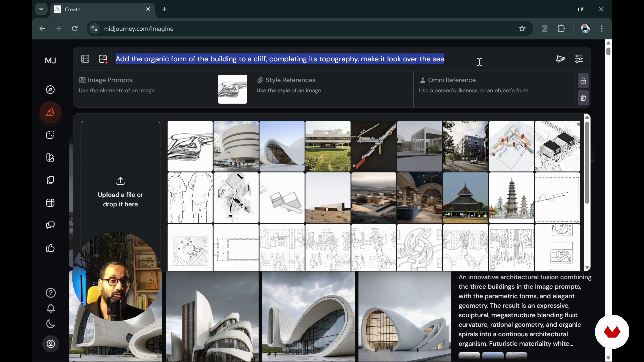Select the Guggenheim museum thumbnail image
The height and width of the screenshot is (362, 644).
(x=236, y=146)
